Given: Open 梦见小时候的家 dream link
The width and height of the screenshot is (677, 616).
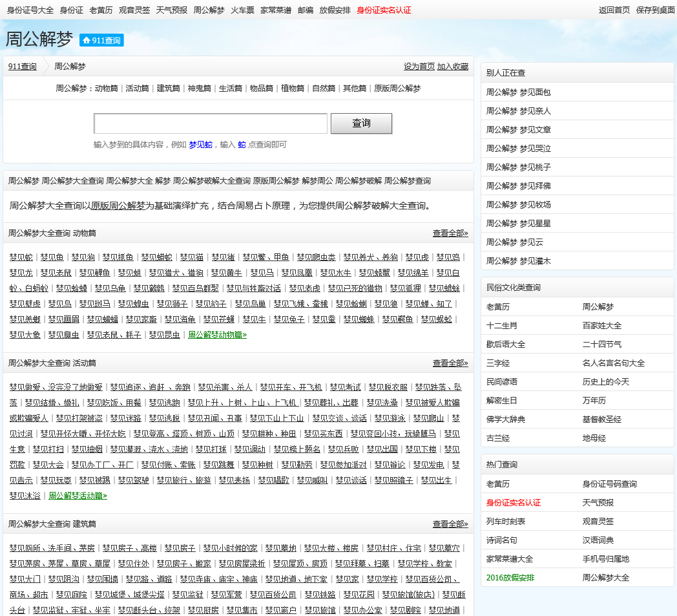Looking at the screenshot, I should pyautogui.click(x=231, y=549).
